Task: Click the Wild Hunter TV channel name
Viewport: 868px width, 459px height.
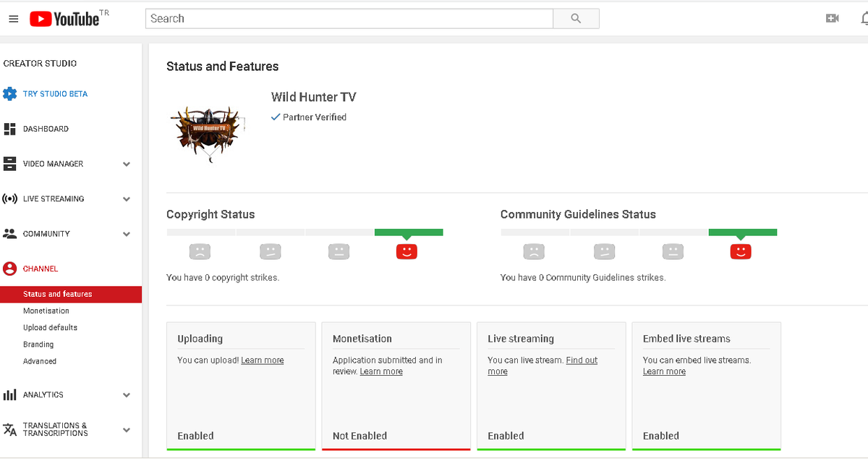Action: coord(313,97)
